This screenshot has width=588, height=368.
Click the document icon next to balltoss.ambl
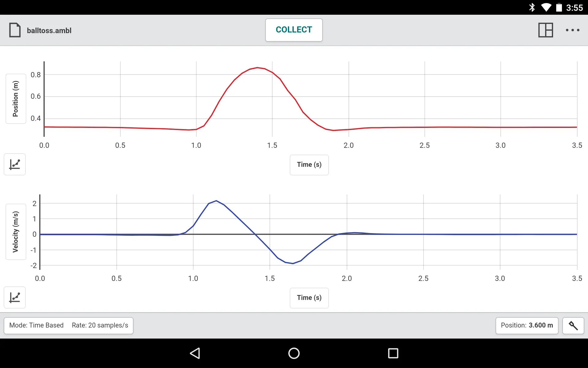coord(14,30)
